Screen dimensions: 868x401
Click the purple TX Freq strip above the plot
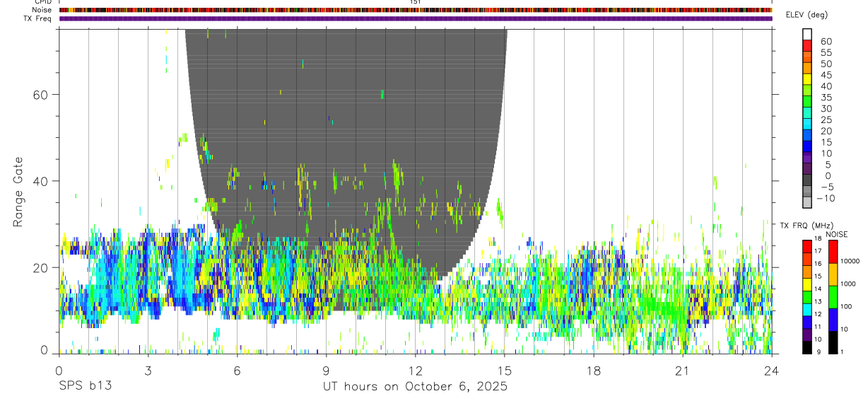tap(416, 18)
